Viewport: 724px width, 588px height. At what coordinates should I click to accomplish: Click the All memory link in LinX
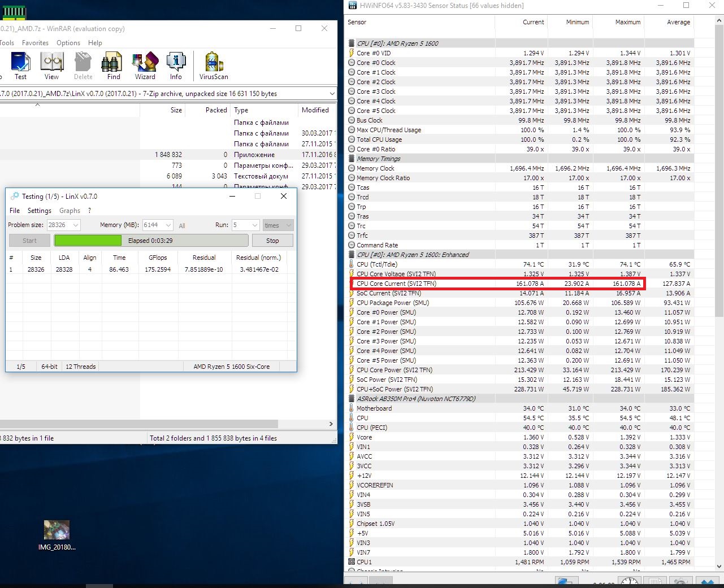[x=182, y=226]
